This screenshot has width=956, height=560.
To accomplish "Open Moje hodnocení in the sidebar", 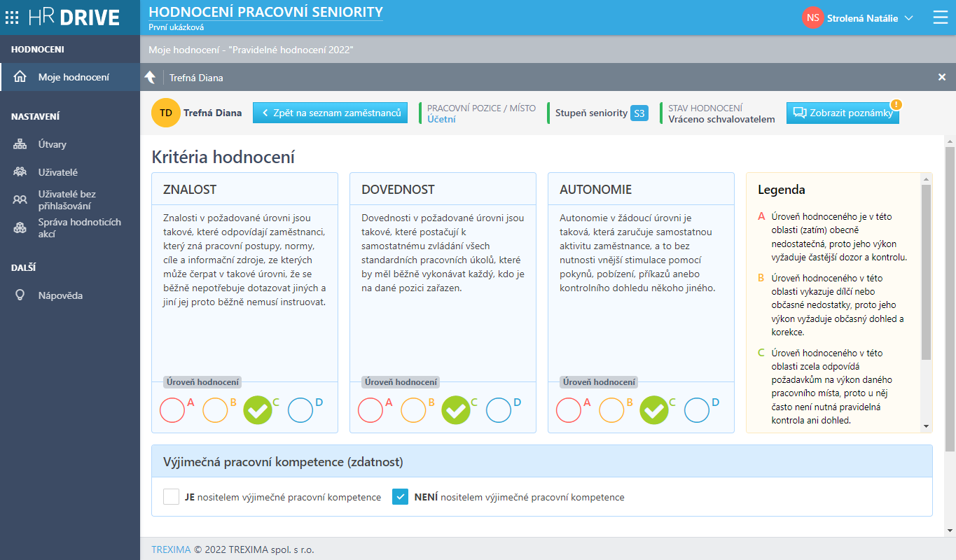I will (73, 77).
